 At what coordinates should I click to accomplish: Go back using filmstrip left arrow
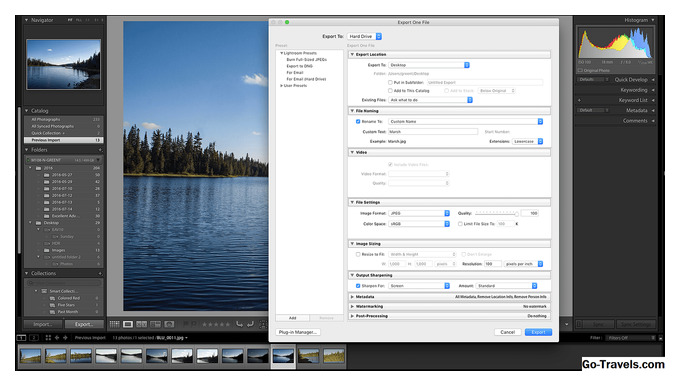coord(57,337)
